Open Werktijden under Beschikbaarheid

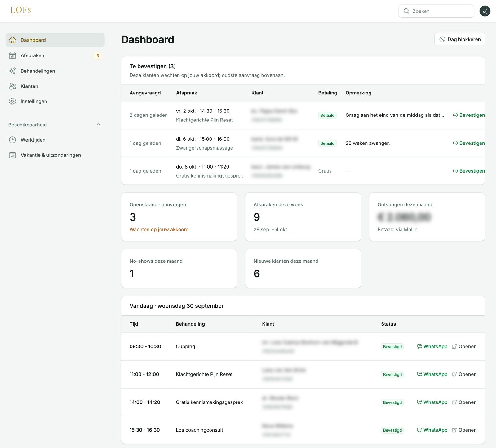(55, 140)
